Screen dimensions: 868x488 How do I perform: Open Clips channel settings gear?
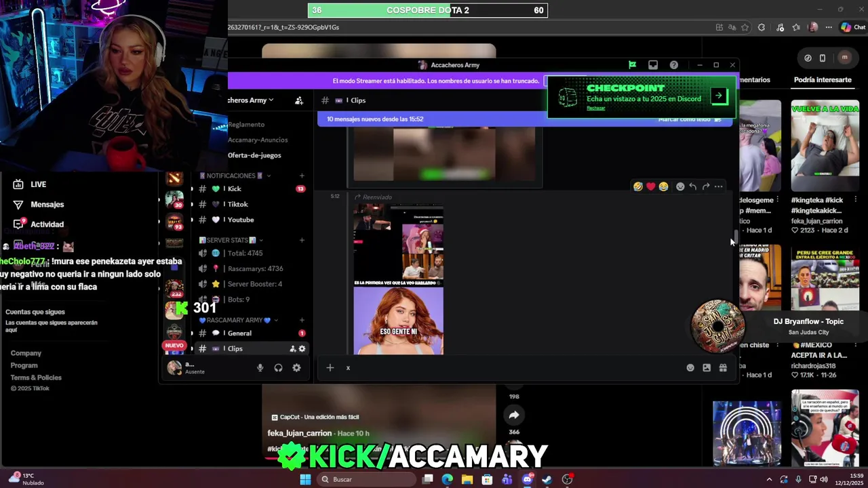tap(302, 348)
